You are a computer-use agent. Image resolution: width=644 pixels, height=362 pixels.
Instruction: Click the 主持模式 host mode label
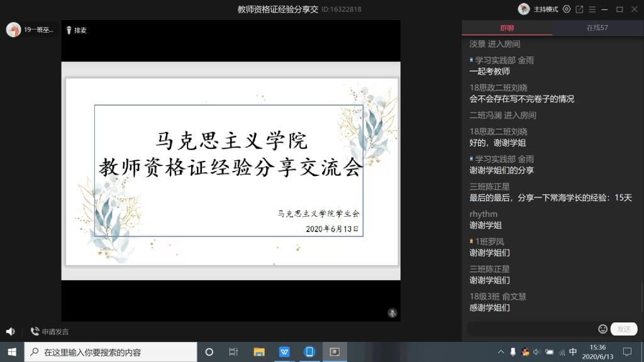coord(546,9)
